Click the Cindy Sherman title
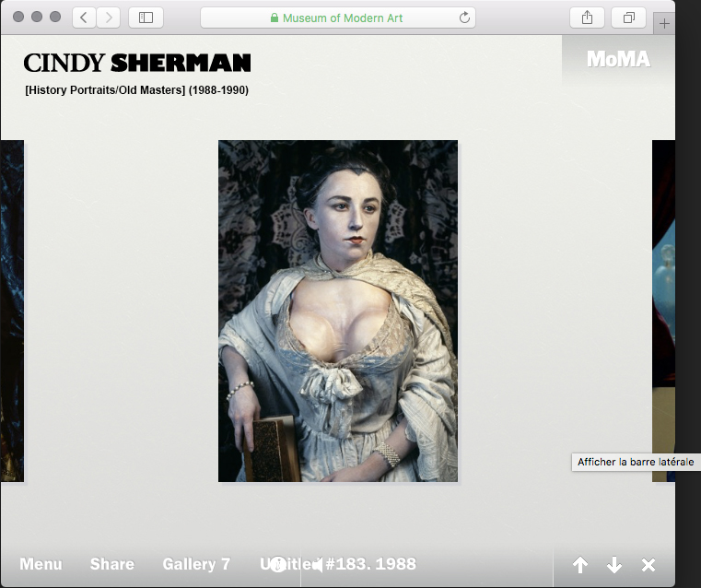Image resolution: width=701 pixels, height=588 pixels. pyautogui.click(x=137, y=63)
